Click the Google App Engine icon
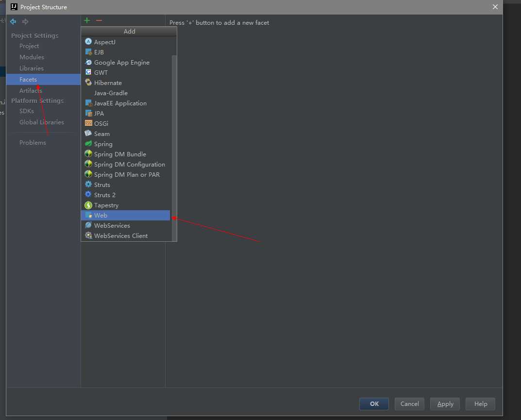Viewport: 521px width, 420px height. click(x=88, y=62)
